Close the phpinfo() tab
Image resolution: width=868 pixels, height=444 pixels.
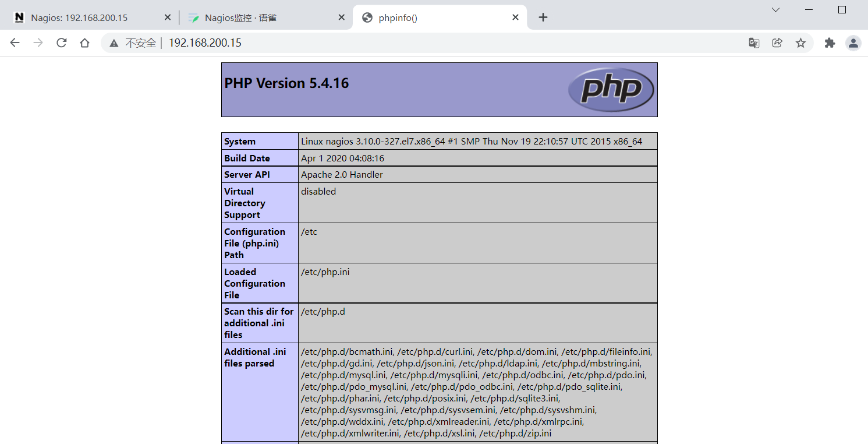(515, 17)
